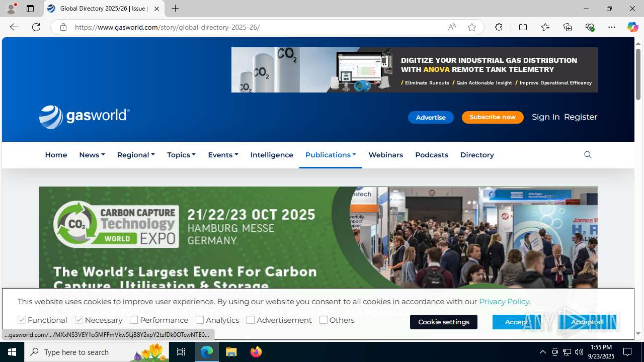The width and height of the screenshot is (644, 362).
Task: Open the Windows Start menu
Action: (x=12, y=352)
